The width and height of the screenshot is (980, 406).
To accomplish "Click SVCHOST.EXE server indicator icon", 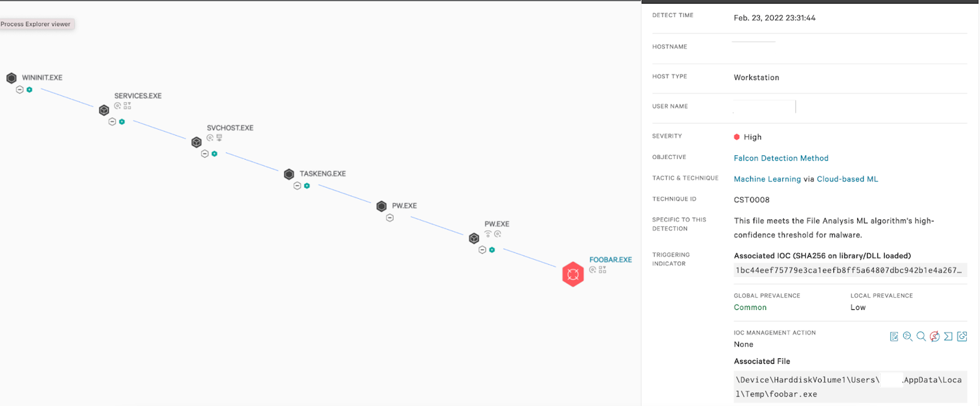I will coord(219,138).
